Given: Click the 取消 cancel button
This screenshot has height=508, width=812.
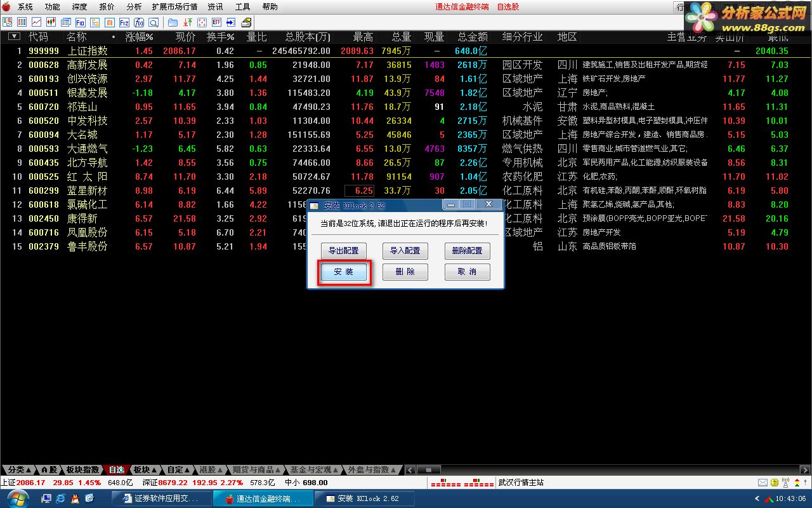Looking at the screenshot, I should 468,272.
